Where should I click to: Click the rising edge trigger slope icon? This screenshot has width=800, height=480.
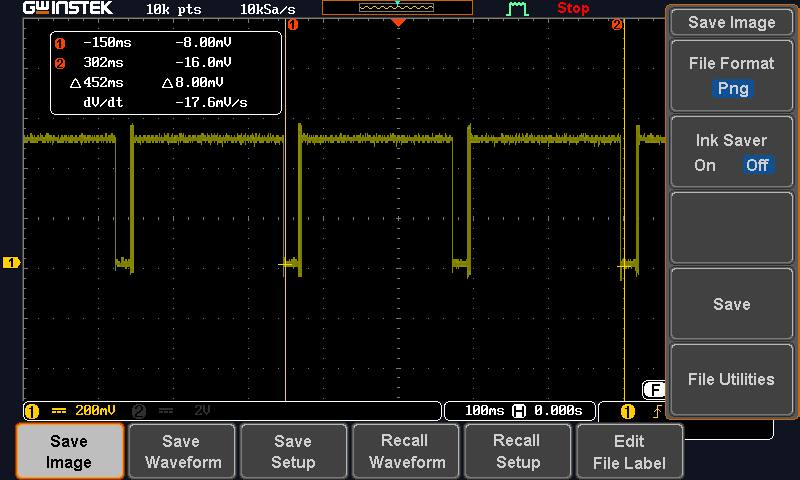click(x=658, y=411)
